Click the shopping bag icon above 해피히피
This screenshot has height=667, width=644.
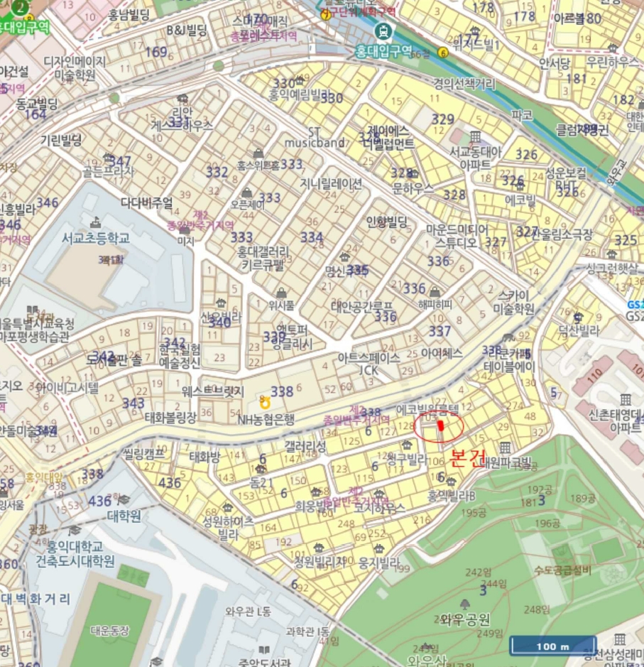click(435, 292)
